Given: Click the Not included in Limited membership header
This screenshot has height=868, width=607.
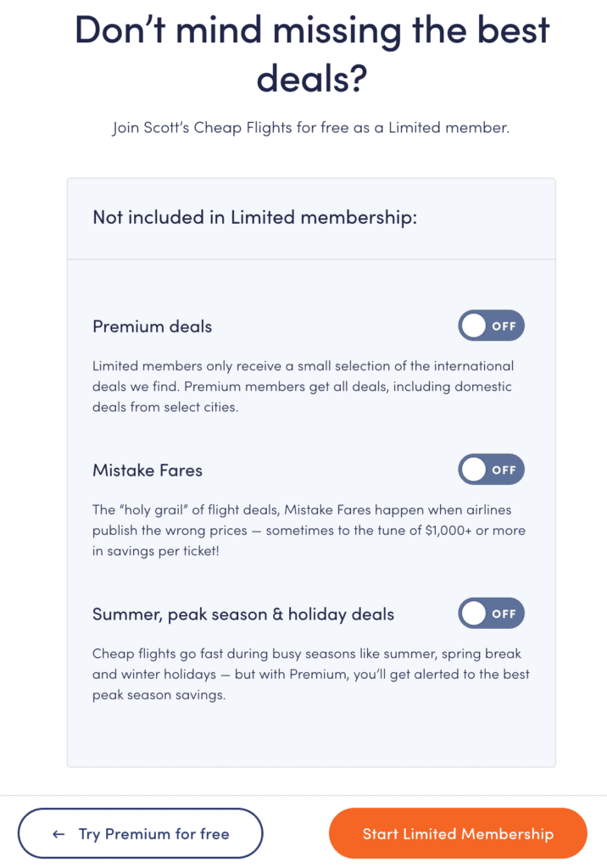Looking at the screenshot, I should tap(255, 218).
